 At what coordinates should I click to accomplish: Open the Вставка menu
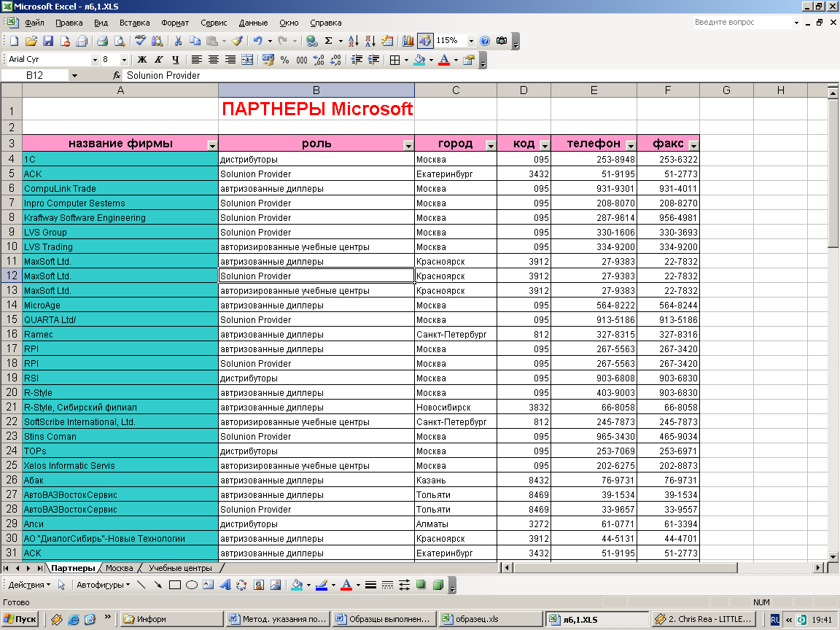pyautogui.click(x=134, y=23)
